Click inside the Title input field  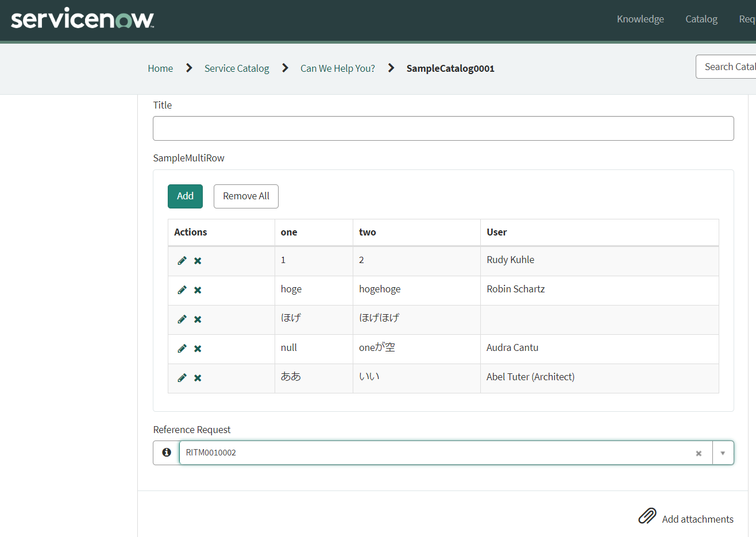click(x=442, y=128)
